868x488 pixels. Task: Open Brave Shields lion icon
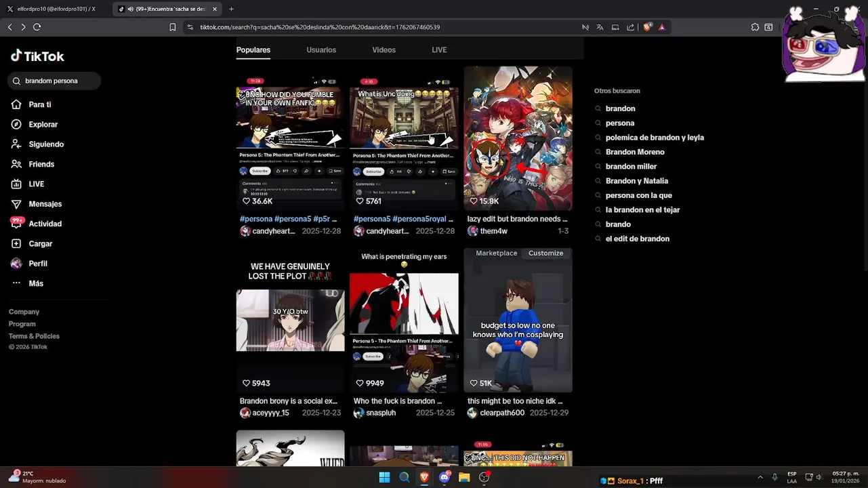[647, 27]
